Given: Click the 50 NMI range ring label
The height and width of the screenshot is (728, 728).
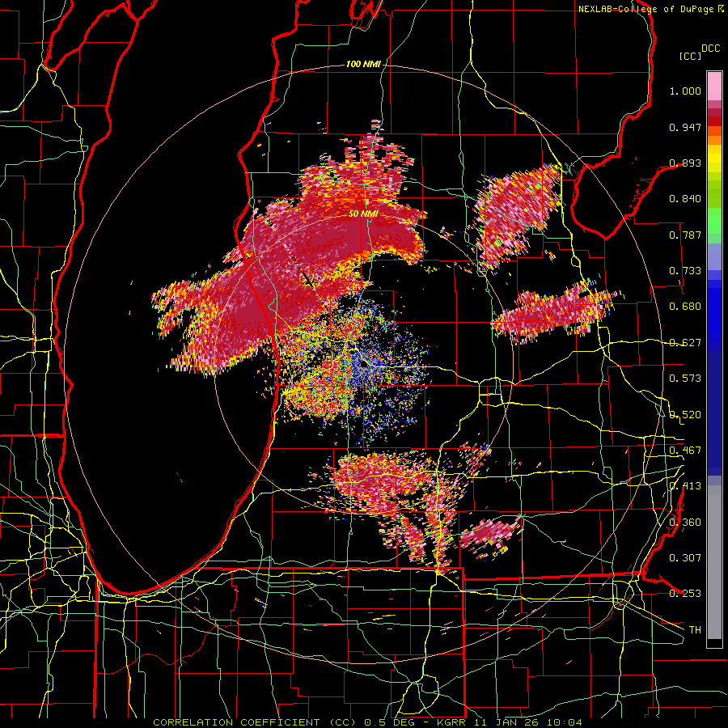Looking at the screenshot, I should 363,214.
